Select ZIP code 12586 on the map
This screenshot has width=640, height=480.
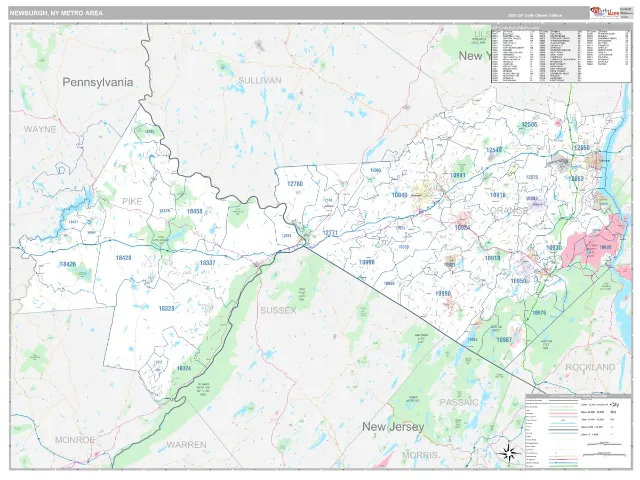529,124
